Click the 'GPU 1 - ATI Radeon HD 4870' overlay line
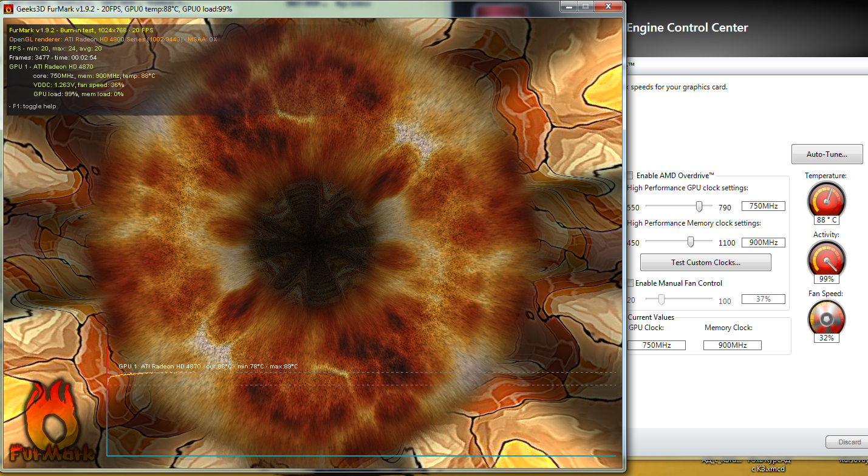868x476 pixels. coord(52,67)
